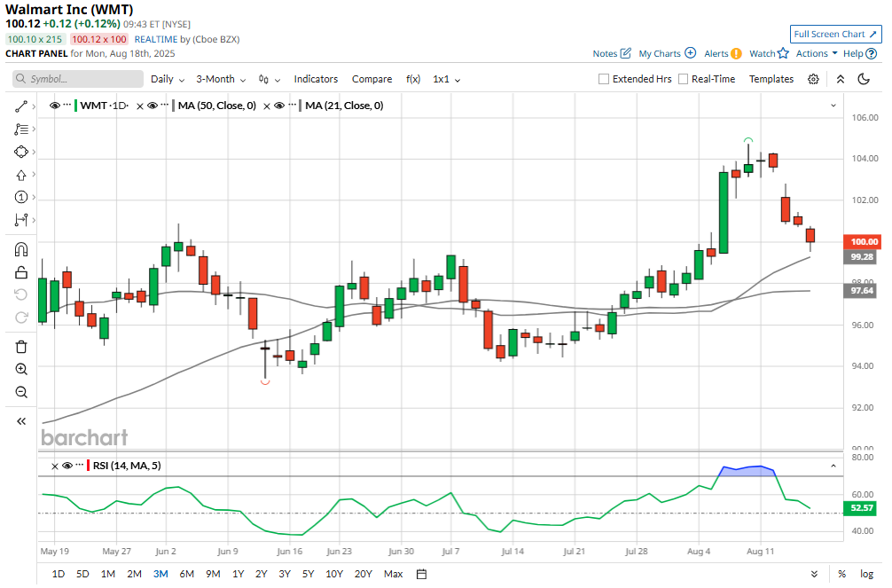Open more options for WMT series
Image resolution: width=892 pixels, height=588 pixels.
67,106
